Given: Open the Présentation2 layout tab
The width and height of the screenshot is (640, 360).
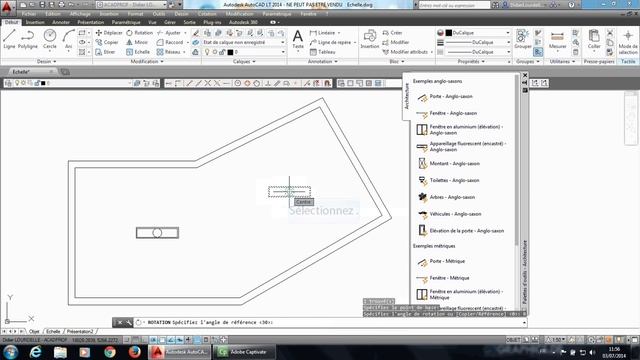Looking at the screenshot, I should pyautogui.click(x=80, y=331).
